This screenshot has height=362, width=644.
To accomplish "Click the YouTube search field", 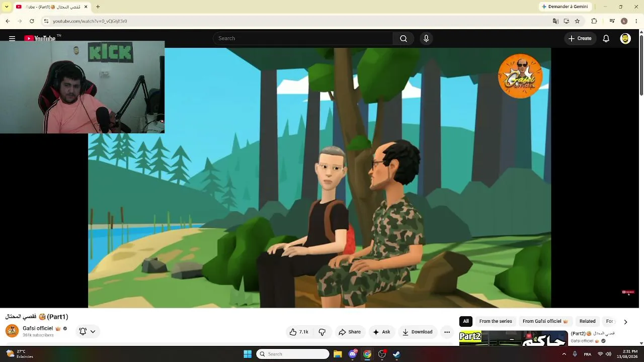I will pos(303,38).
